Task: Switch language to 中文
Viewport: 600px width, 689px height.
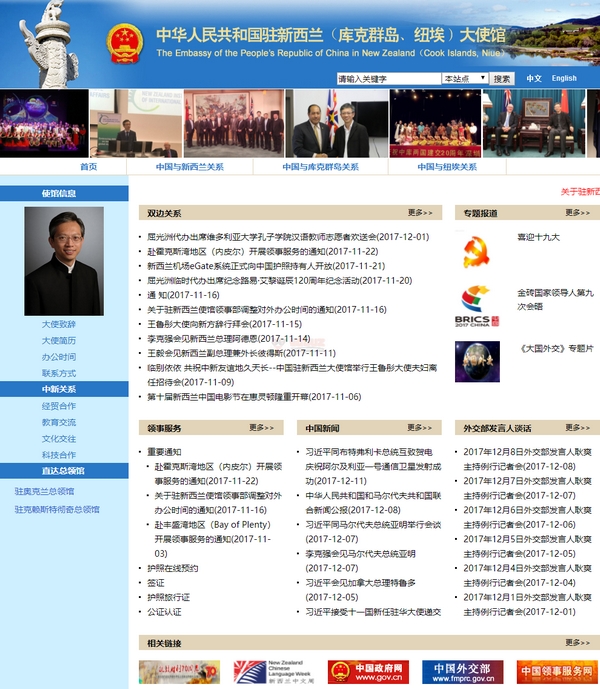Action: [534, 78]
